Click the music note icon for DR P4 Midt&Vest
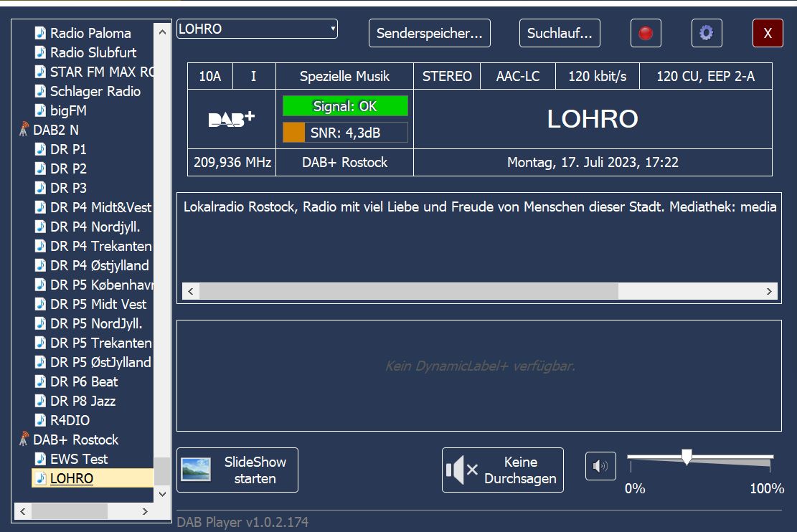Screen dimensions: 797x532 [x=40, y=206]
